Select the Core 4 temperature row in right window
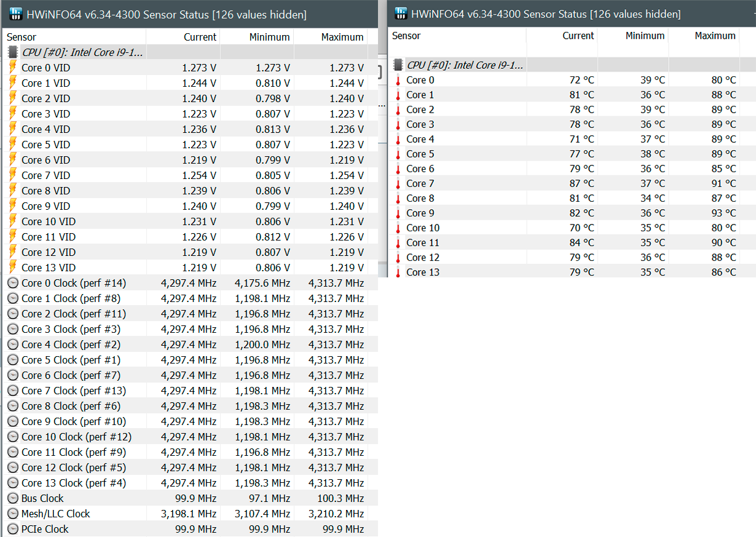Screen dimensions: 756x537 [x=572, y=139]
